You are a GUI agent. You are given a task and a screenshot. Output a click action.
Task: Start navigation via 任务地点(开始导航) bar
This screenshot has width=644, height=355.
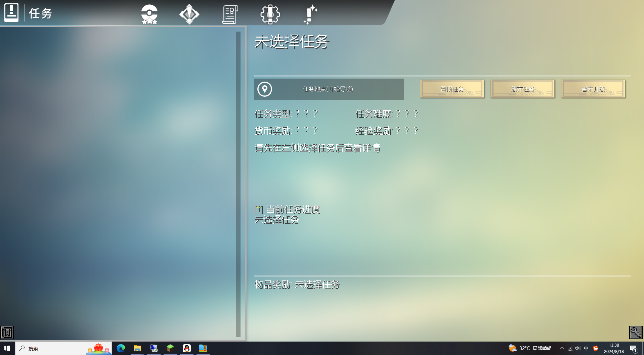coord(329,89)
